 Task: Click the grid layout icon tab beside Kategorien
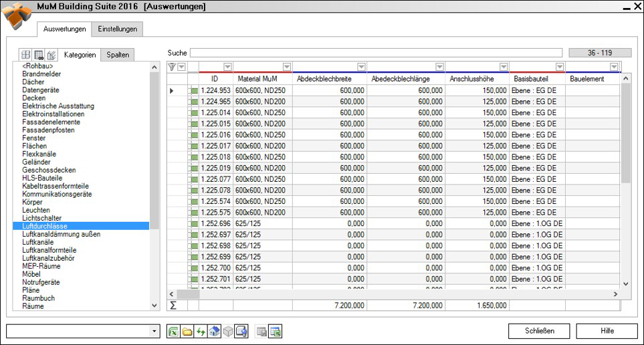[x=26, y=55]
